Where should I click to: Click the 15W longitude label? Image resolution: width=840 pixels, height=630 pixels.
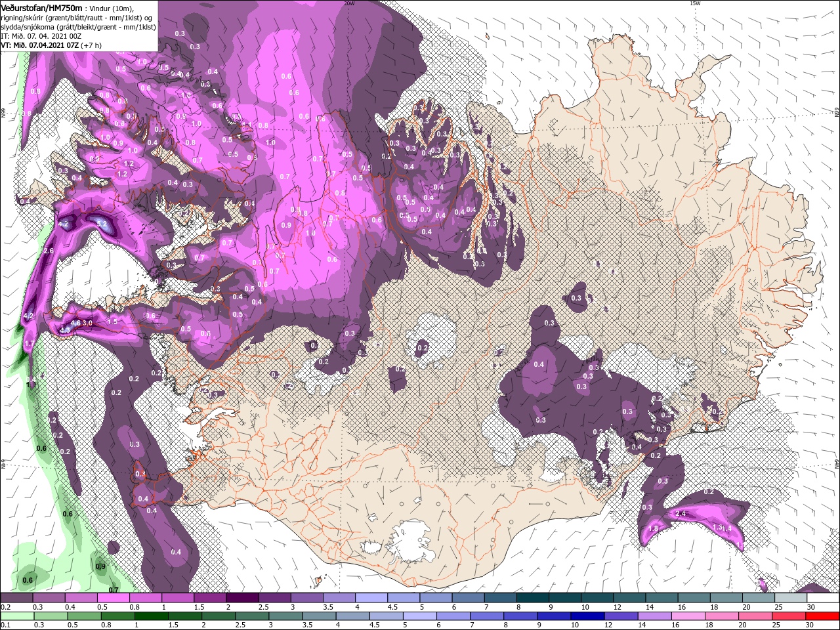(695, 3)
